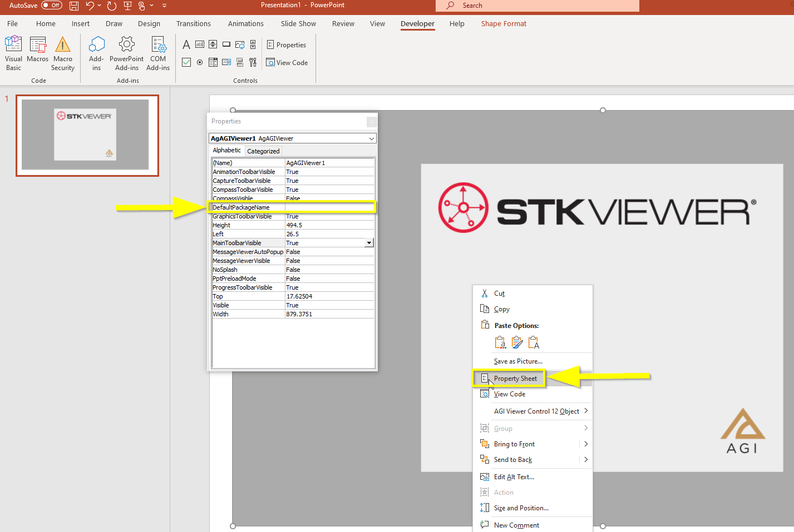Click the Search box in title bar
Viewport: 794px width, 532px height.
tap(537, 6)
